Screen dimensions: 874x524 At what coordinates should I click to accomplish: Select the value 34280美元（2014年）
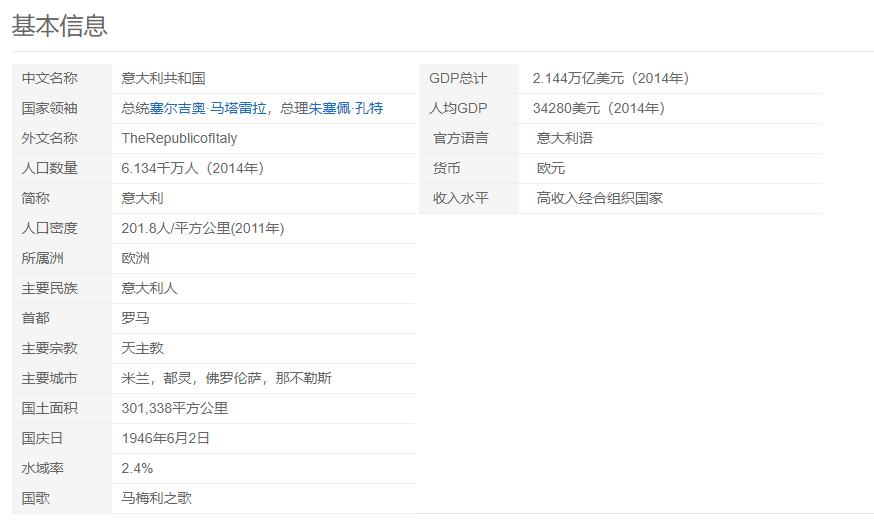point(599,108)
